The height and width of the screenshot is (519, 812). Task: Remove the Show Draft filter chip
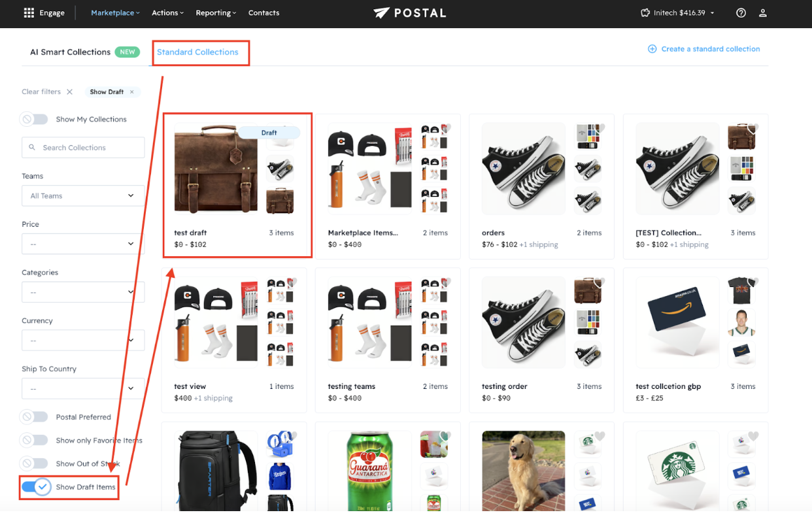click(x=132, y=92)
